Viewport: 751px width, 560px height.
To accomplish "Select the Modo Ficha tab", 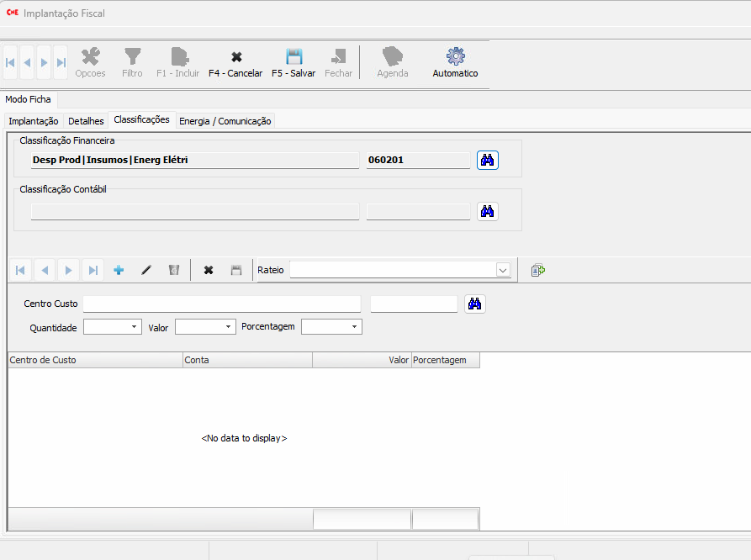I will click(x=28, y=99).
